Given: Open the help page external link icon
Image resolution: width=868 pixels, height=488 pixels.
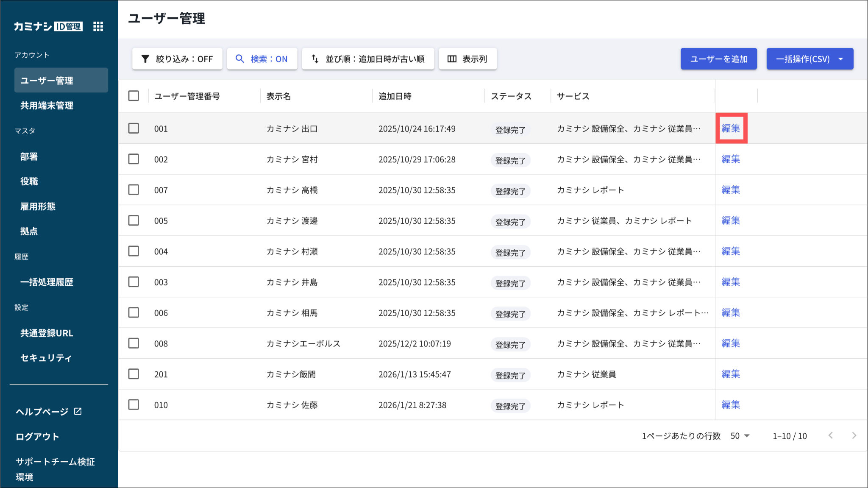Looking at the screenshot, I should [x=78, y=411].
